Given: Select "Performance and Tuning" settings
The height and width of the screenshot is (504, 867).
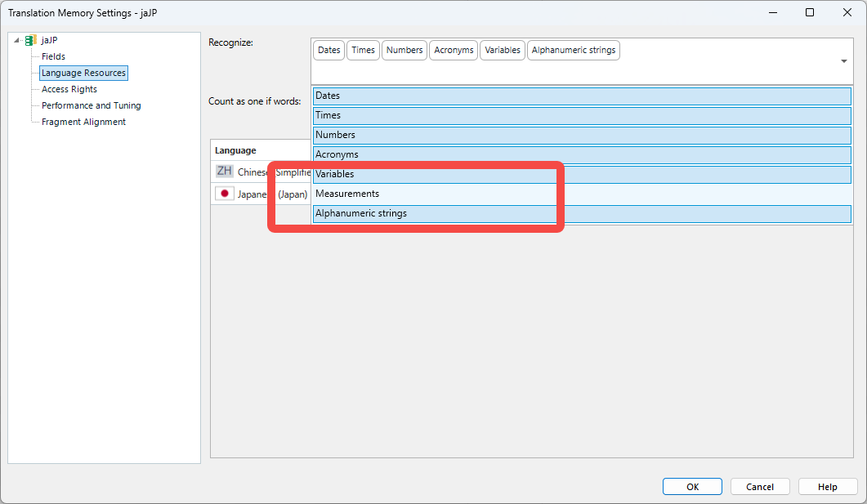Looking at the screenshot, I should (x=91, y=105).
